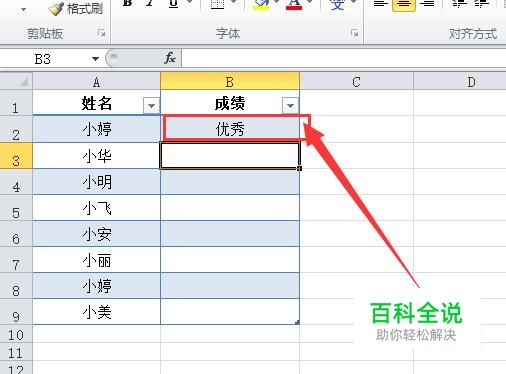This screenshot has width=506, height=374.
Task: Open the fill color dropdown arrow
Action: (x=277, y=3)
